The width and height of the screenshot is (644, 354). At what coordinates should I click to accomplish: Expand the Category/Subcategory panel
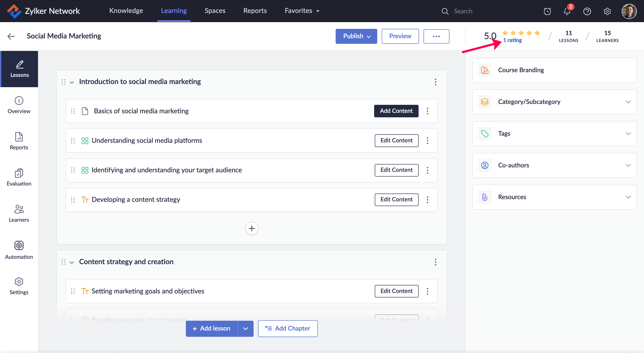click(628, 102)
